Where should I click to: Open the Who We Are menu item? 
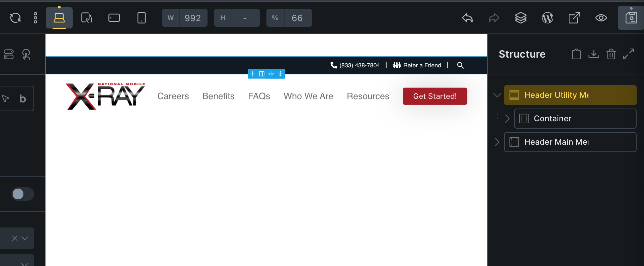tap(308, 96)
